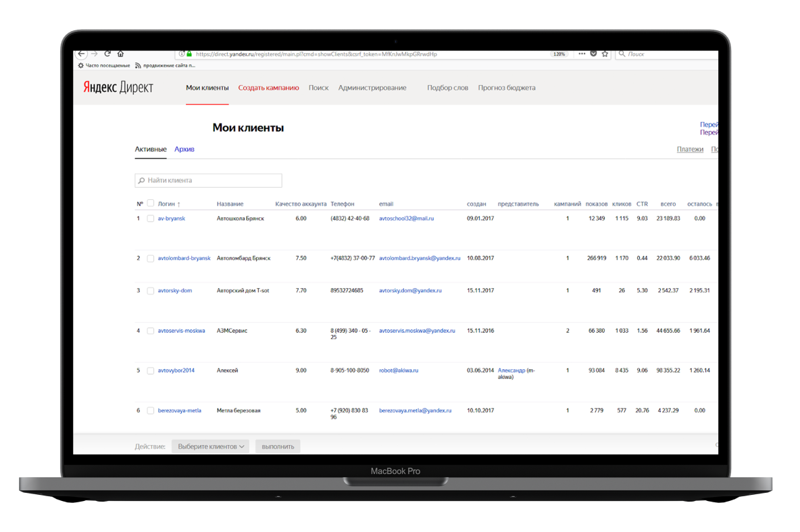Check the berezovaya-metla row checkbox
The image size is (800, 532).
pos(151,410)
